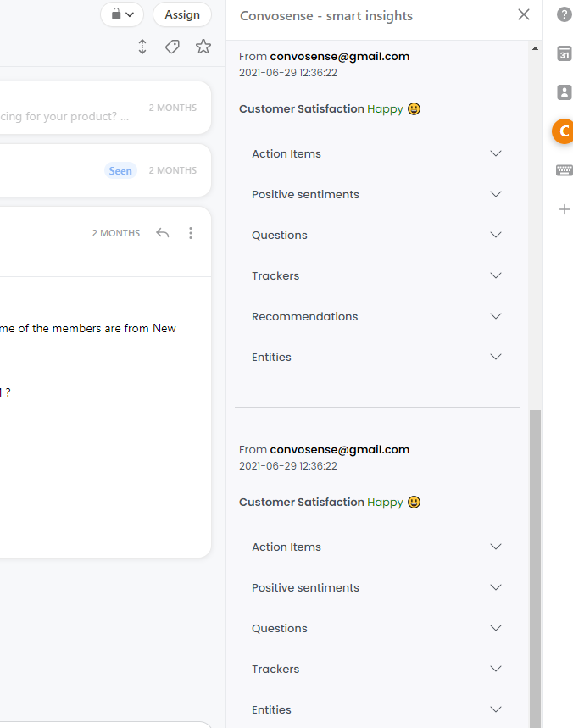The height and width of the screenshot is (728, 573).
Task: Expand Entities in second insight
Action: pyautogui.click(x=376, y=709)
